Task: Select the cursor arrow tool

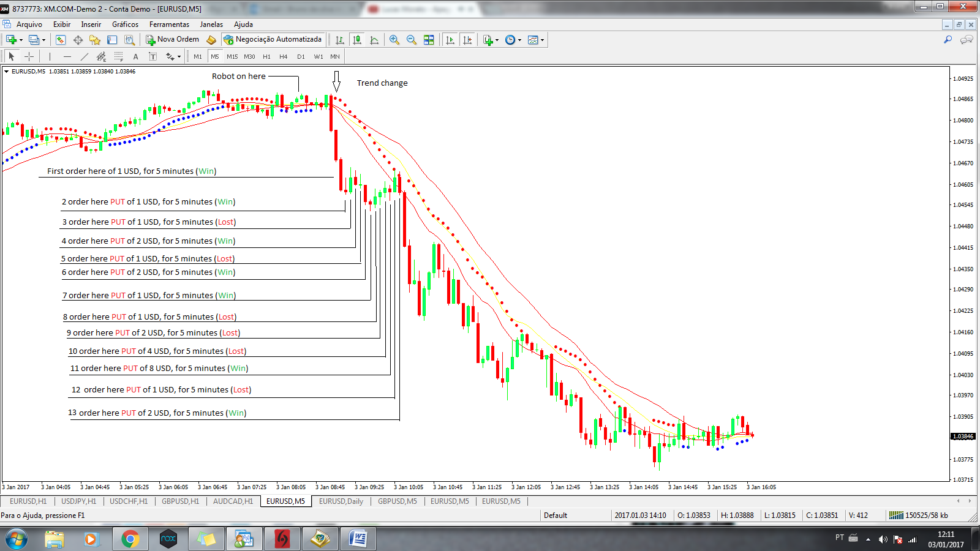Action: (11, 56)
